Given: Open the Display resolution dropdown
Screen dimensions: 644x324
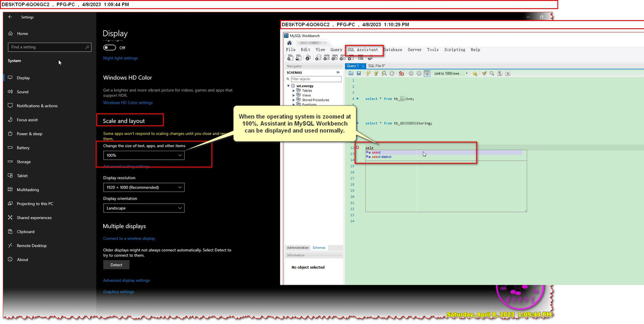Looking at the screenshot, I should 144,187.
